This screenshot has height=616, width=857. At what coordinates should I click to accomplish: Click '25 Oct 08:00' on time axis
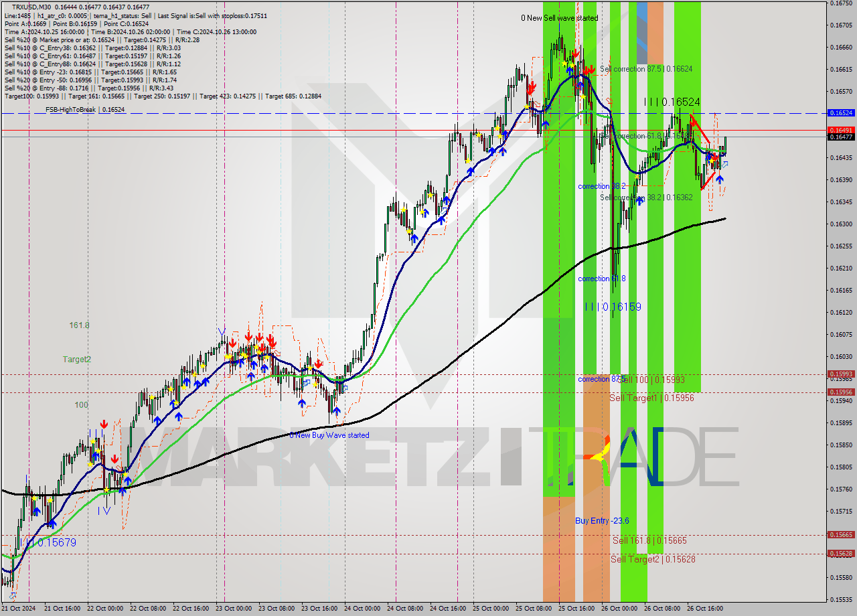click(x=534, y=609)
